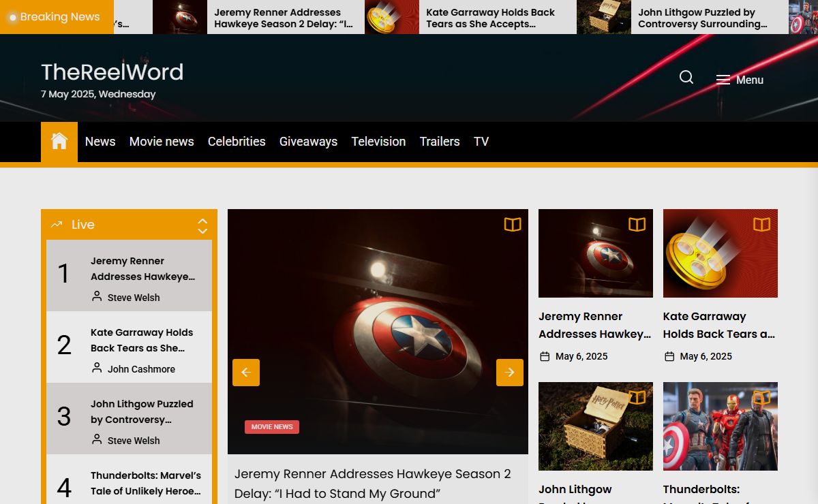Open the Trailers menu item

(440, 142)
